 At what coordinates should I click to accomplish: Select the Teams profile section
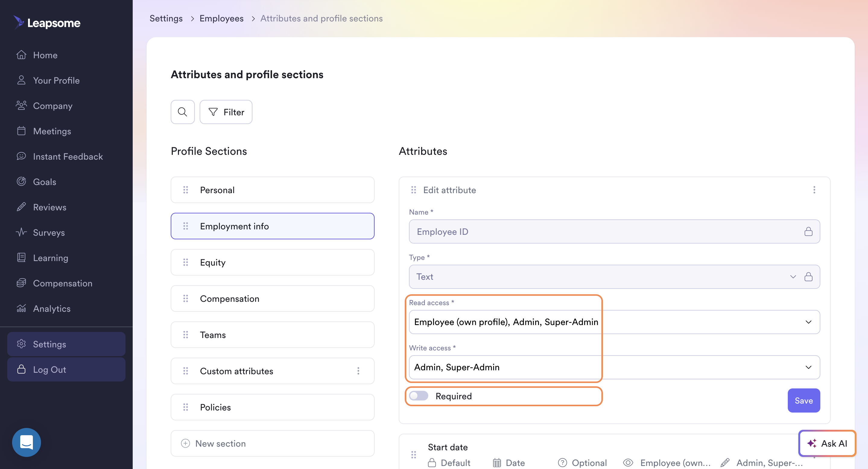point(272,335)
